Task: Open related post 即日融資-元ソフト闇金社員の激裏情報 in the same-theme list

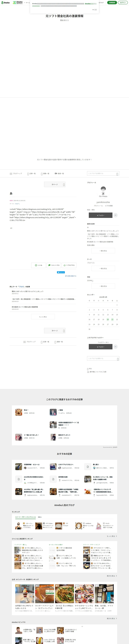Action: tap(25, 307)
